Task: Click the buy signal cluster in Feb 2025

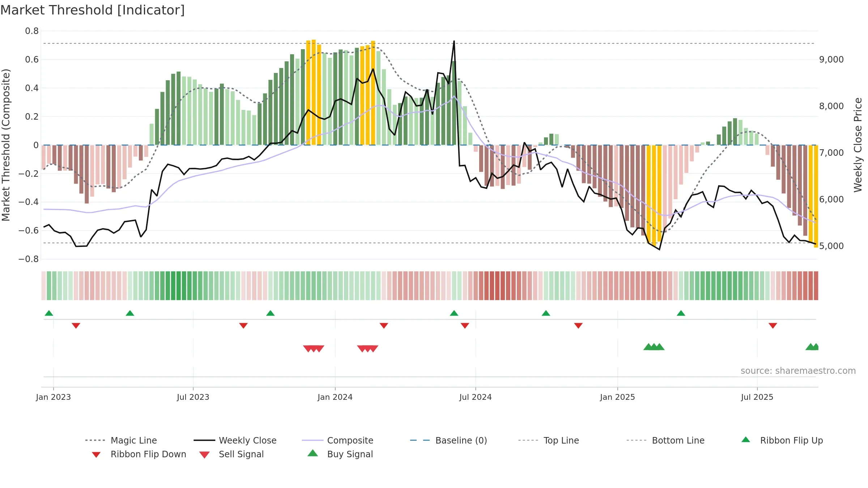Action: [x=654, y=347]
